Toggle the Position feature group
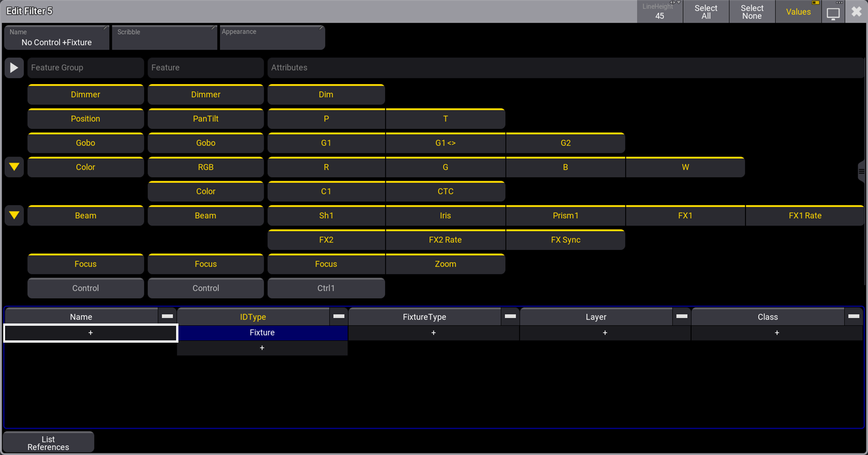The height and width of the screenshot is (455, 868). click(86, 119)
